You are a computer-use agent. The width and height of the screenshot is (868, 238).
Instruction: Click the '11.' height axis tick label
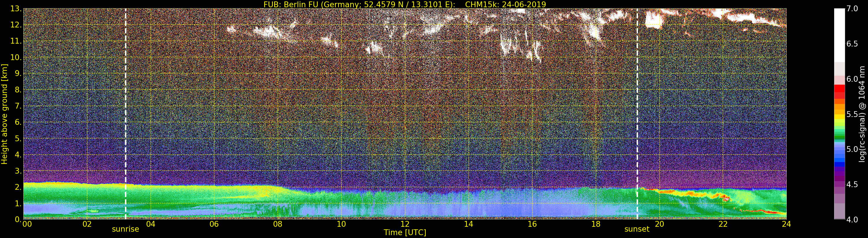(x=16, y=41)
